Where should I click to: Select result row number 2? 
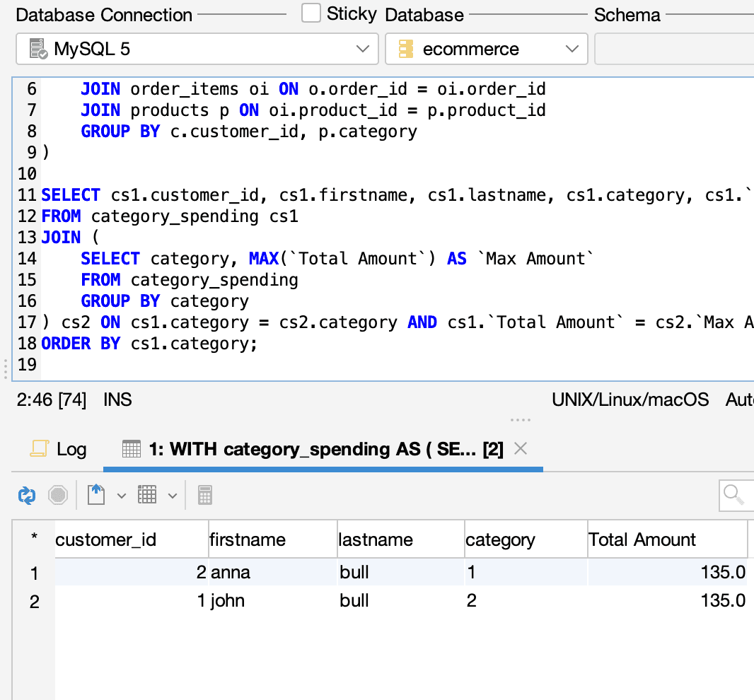click(34, 602)
